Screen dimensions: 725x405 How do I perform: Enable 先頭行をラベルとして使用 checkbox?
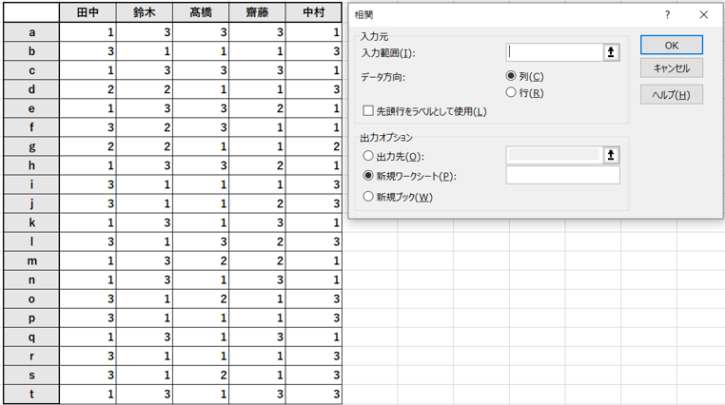tap(368, 111)
